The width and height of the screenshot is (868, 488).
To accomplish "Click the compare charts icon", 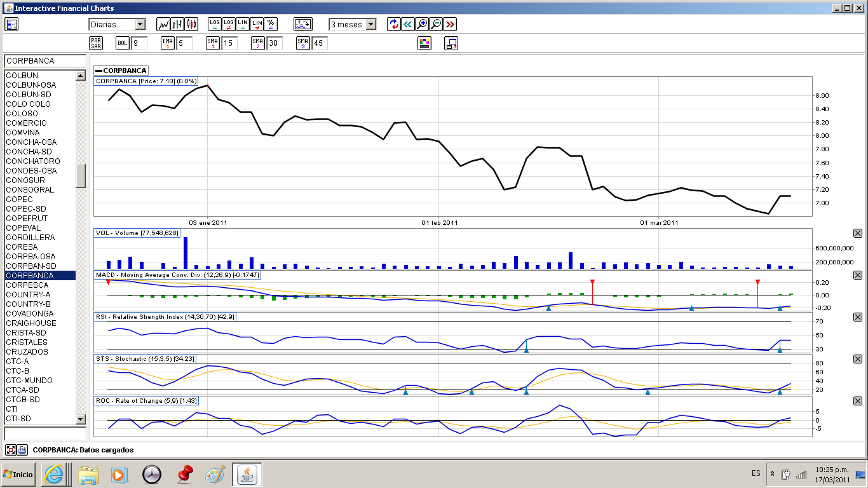I will click(x=303, y=24).
